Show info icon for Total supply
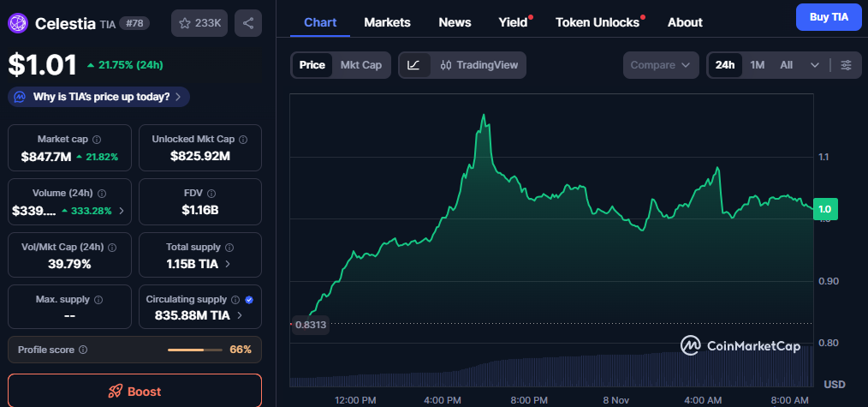This screenshot has width=868, height=407. tap(229, 248)
